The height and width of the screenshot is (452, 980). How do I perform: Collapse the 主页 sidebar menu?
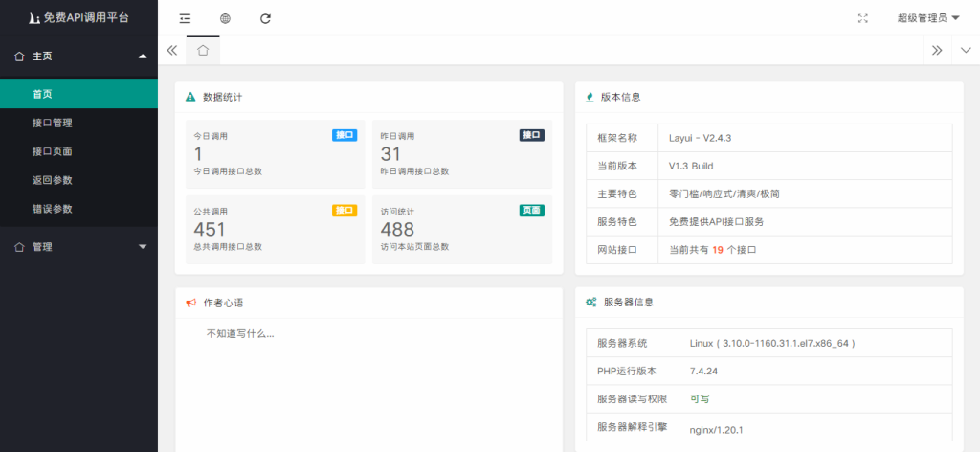pos(78,56)
